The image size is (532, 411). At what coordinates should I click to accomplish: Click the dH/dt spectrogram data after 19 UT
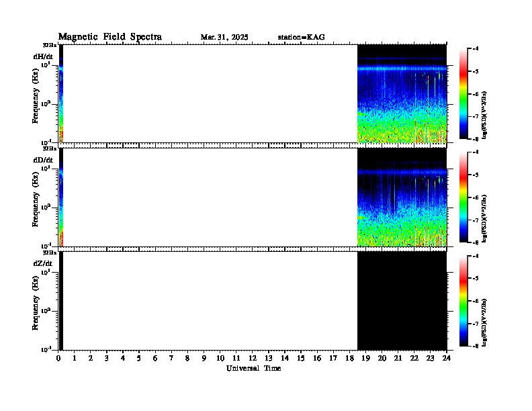[x=402, y=94]
